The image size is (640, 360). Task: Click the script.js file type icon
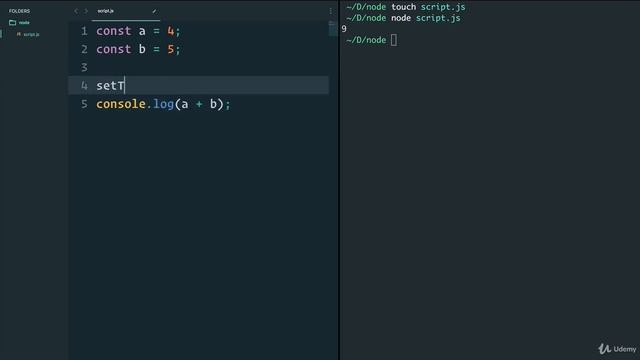18,34
